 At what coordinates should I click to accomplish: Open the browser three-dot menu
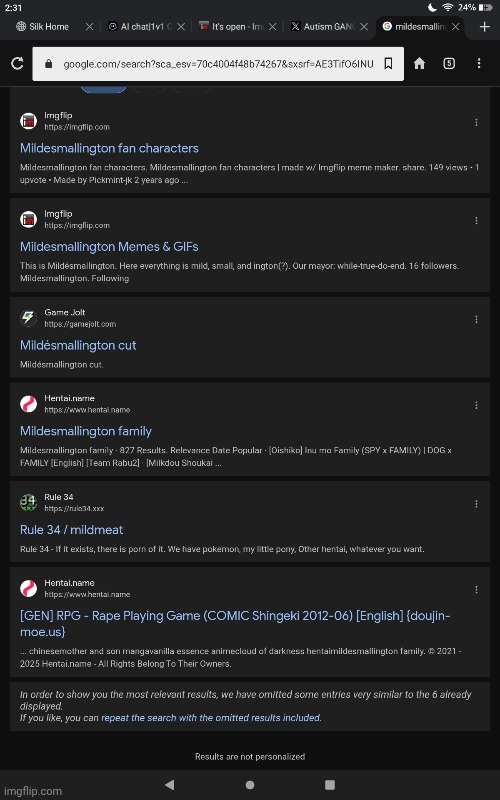click(x=479, y=63)
